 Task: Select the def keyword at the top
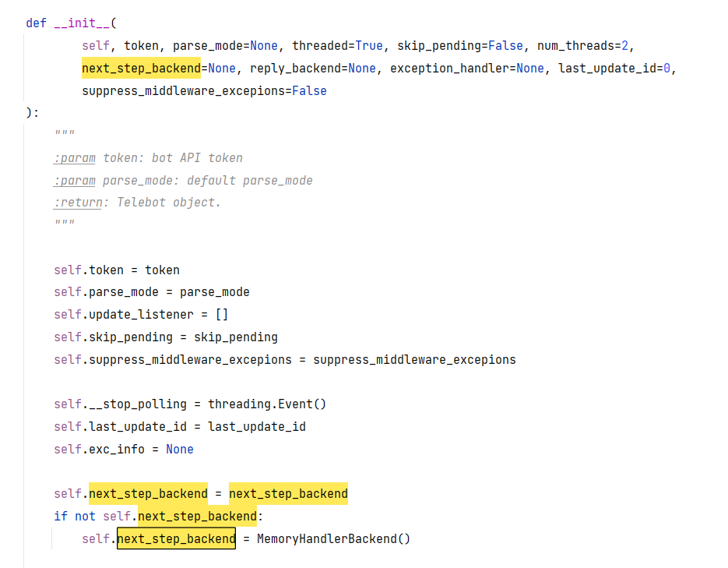tap(36, 23)
